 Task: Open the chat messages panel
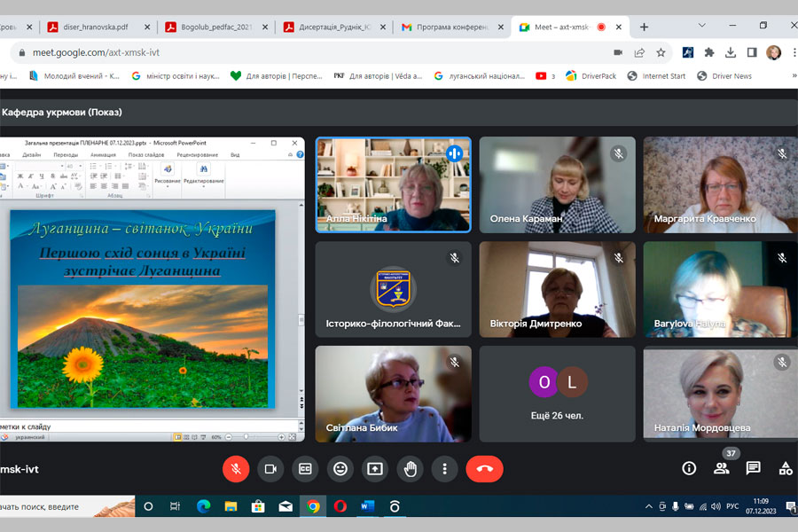point(753,468)
